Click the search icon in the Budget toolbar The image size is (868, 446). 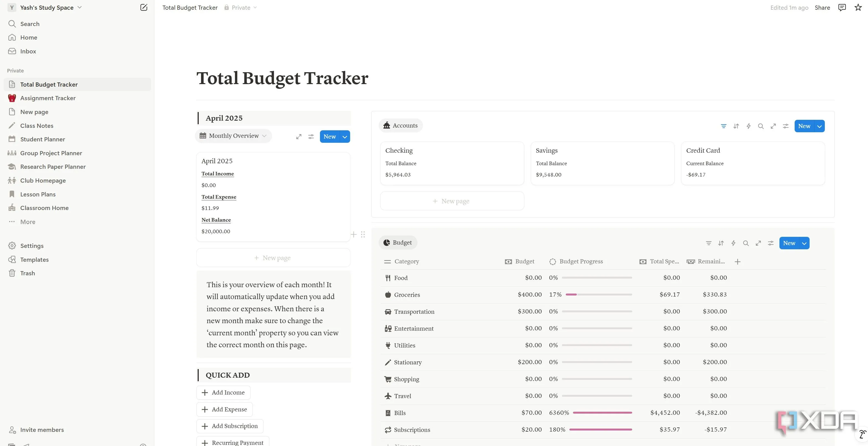click(746, 243)
